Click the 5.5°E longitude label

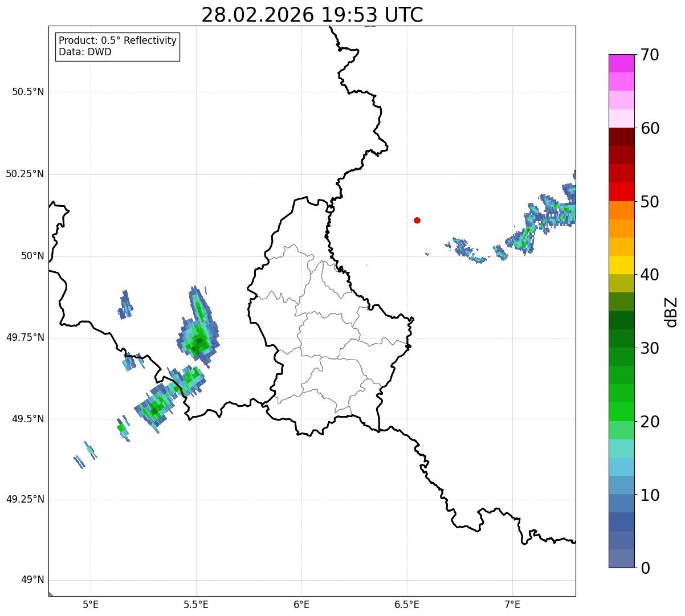(x=196, y=604)
